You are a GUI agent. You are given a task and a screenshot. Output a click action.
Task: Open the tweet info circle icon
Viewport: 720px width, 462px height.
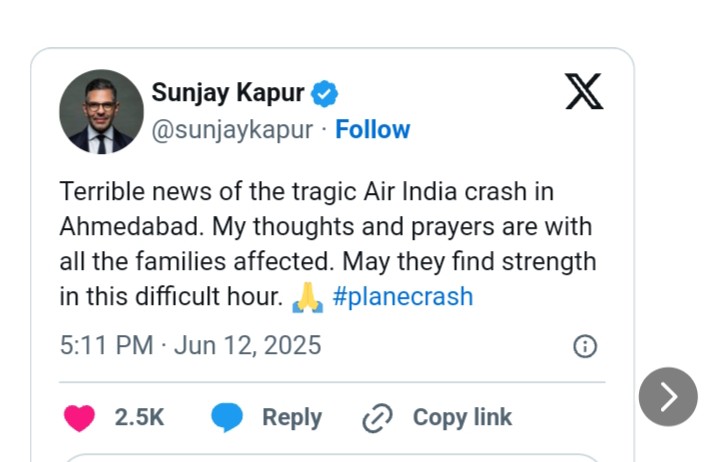[x=585, y=346]
